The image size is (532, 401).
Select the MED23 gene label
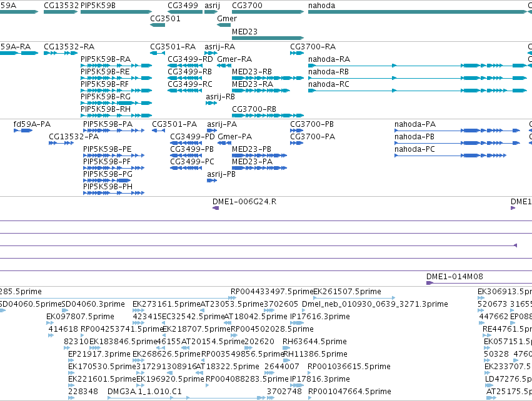click(244, 31)
